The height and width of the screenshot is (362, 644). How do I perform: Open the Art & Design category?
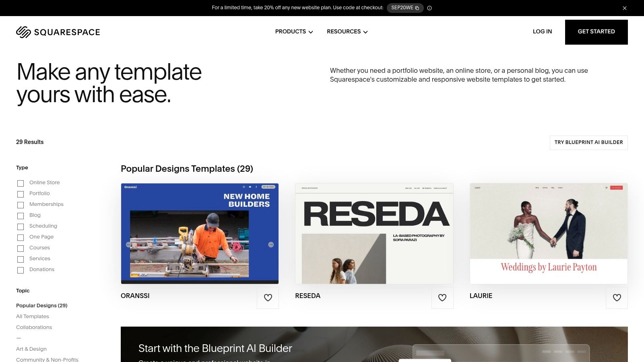pos(31,349)
